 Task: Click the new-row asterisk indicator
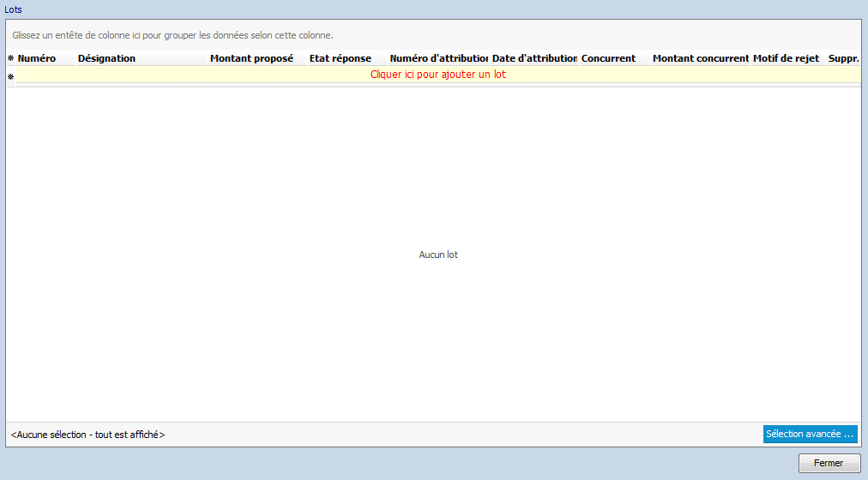pyautogui.click(x=10, y=77)
